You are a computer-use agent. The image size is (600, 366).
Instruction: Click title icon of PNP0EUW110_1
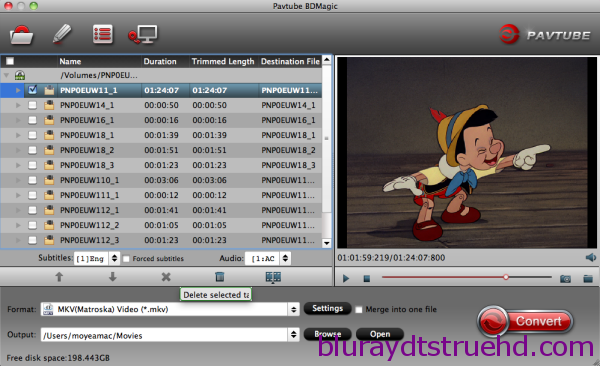click(x=49, y=180)
